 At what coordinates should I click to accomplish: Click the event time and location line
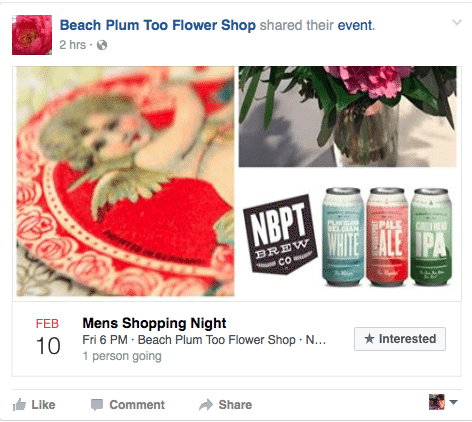pyautogui.click(x=204, y=340)
